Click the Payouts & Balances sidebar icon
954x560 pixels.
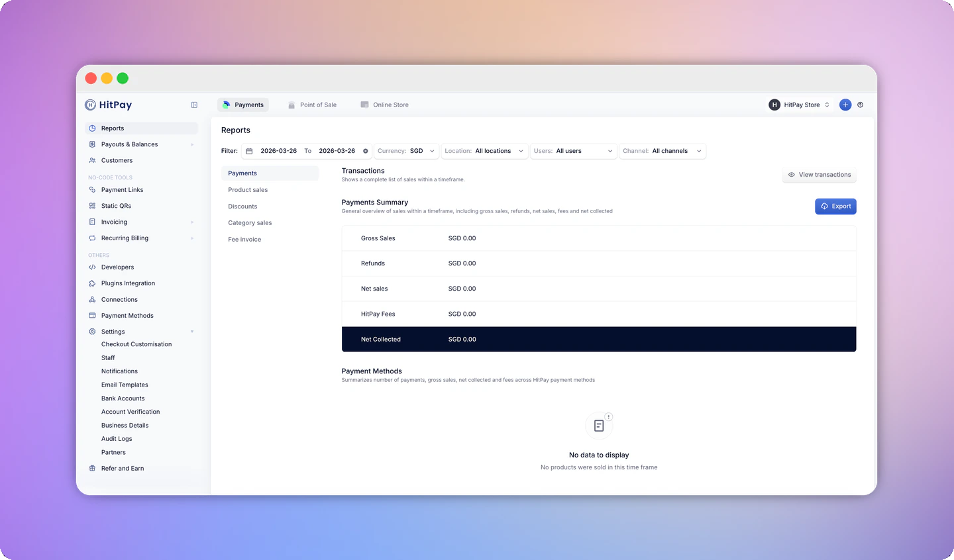(x=92, y=144)
